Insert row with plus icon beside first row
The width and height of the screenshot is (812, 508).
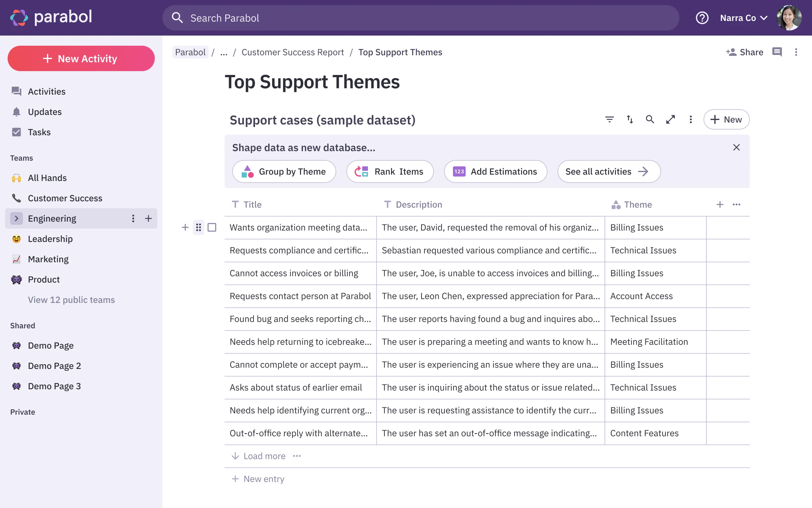(x=185, y=227)
